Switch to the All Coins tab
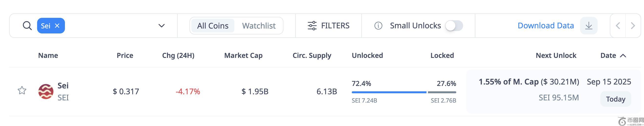This screenshot has width=644, height=126. (213, 25)
